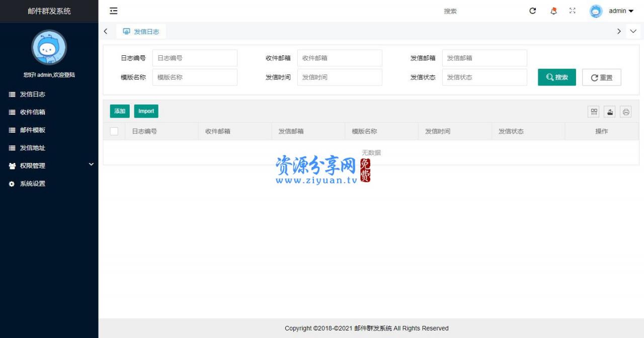Focus the 日志编号 input field
The image size is (644, 338).
tap(195, 58)
